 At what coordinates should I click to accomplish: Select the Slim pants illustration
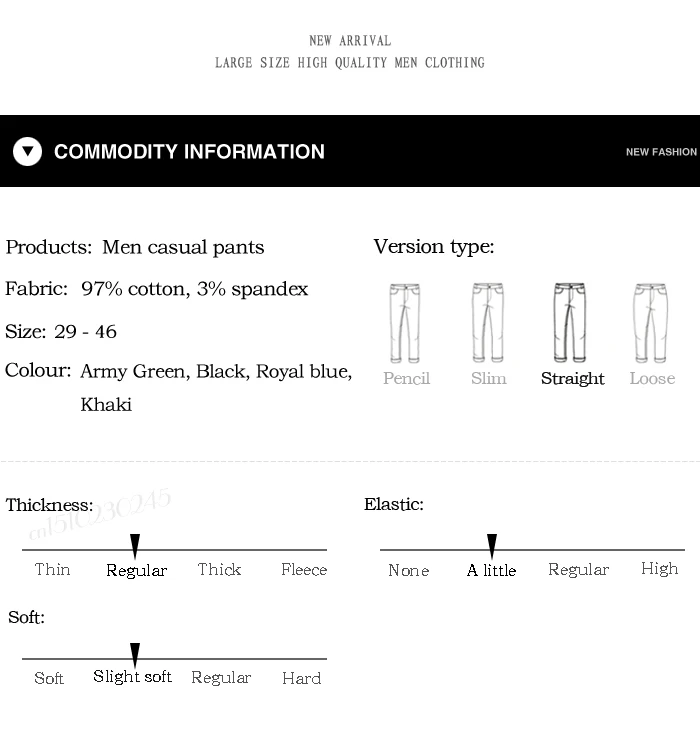coord(487,323)
